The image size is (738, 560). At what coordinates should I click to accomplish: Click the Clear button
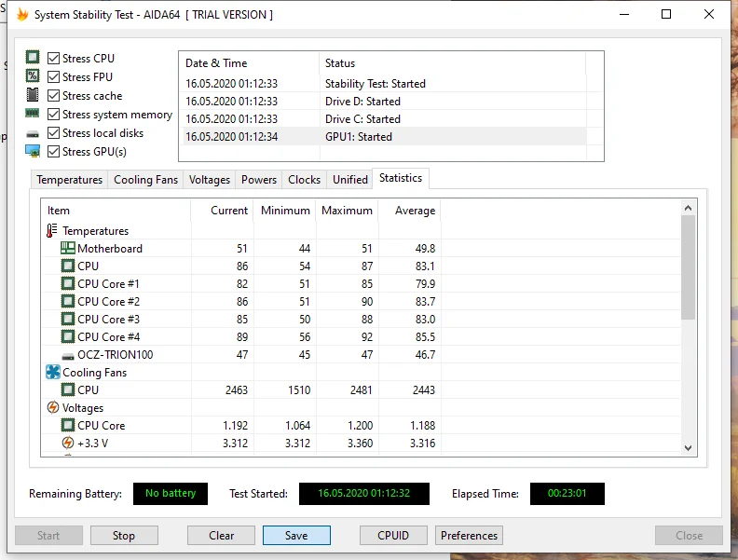coord(221,536)
